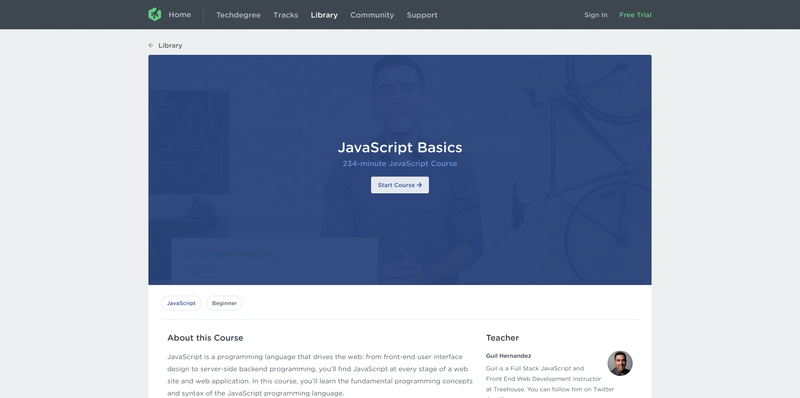
Task: Go to Tracks in the navigation bar
Action: click(286, 15)
